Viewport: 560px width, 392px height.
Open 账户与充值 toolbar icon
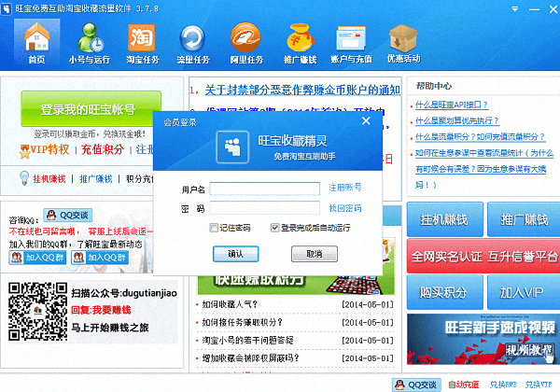point(351,43)
